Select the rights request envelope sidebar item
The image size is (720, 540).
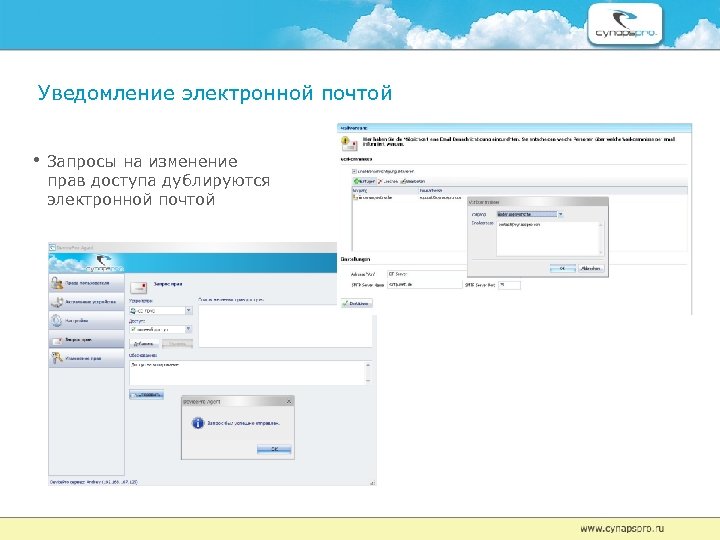86,340
